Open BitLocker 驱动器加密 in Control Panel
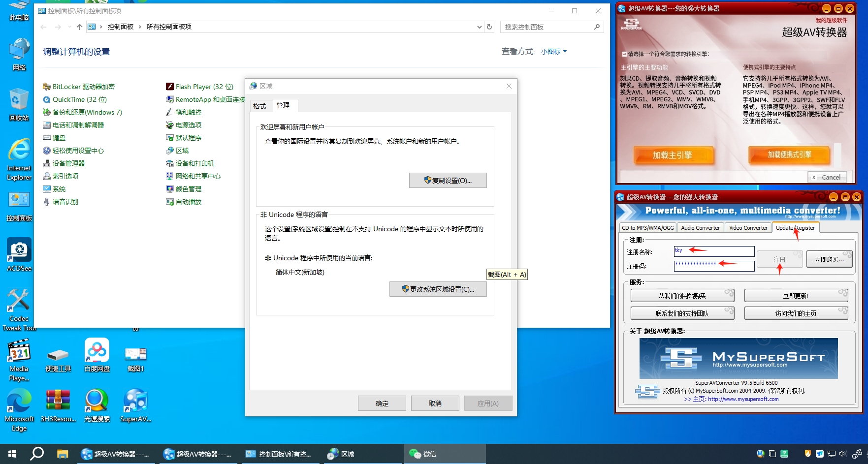Image resolution: width=868 pixels, height=464 pixels. [x=79, y=87]
